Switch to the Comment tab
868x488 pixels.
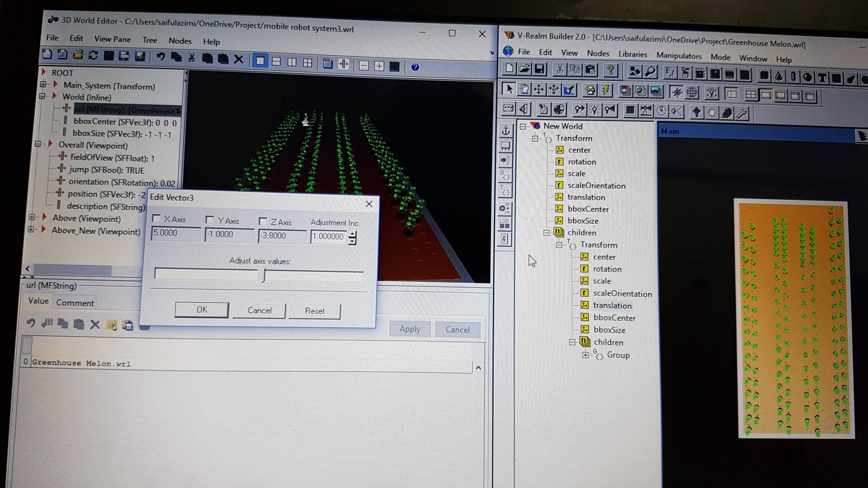tap(75, 303)
